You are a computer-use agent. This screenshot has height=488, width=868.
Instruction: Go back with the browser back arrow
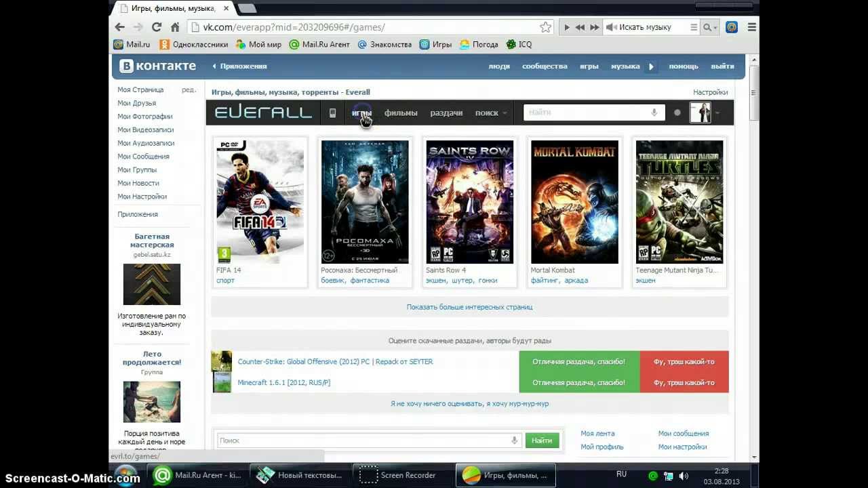[x=120, y=27]
